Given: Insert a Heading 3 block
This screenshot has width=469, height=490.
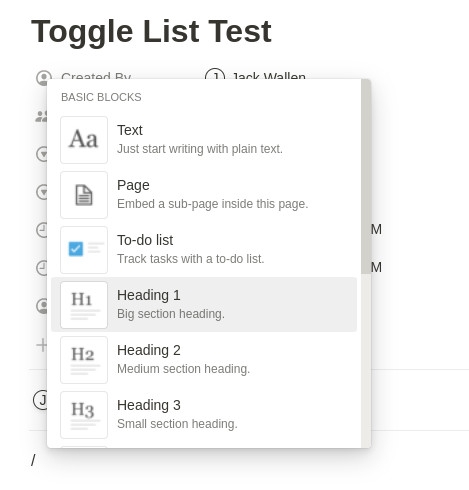Looking at the screenshot, I should (204, 414).
